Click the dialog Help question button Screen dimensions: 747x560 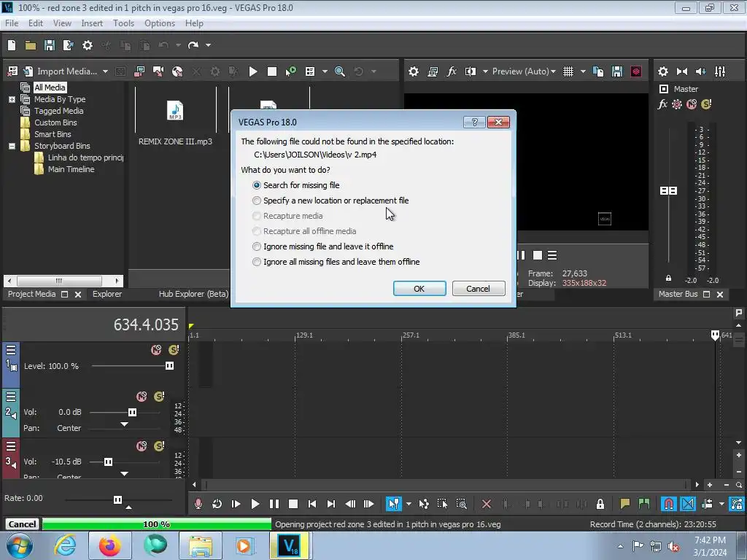474,122
